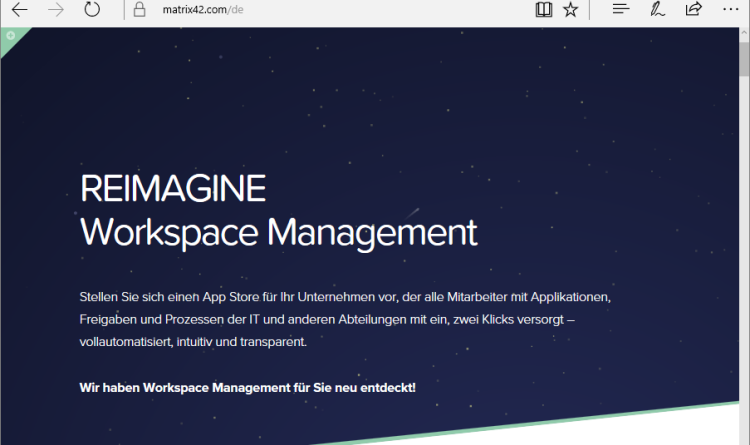Refresh the matrix42.com page
This screenshot has width=750, height=445.
coord(92,10)
